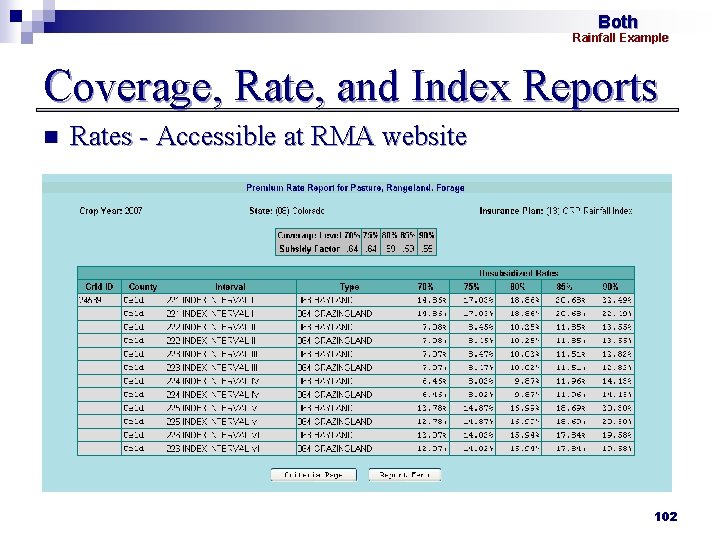Click 18.86% in the first Hayland row

(x=525, y=300)
